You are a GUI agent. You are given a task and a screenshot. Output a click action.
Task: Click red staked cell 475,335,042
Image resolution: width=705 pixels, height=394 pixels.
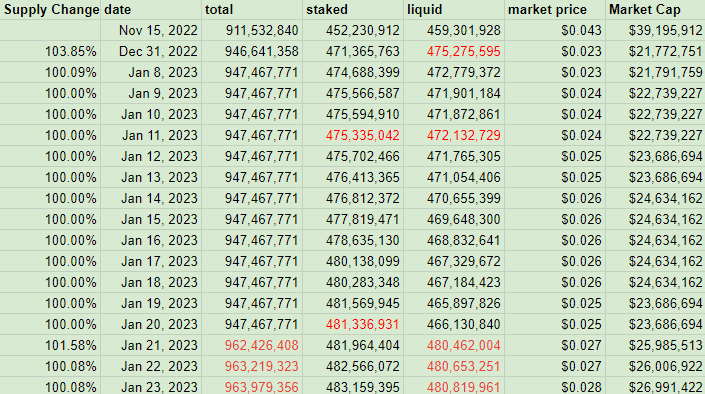tap(353, 135)
